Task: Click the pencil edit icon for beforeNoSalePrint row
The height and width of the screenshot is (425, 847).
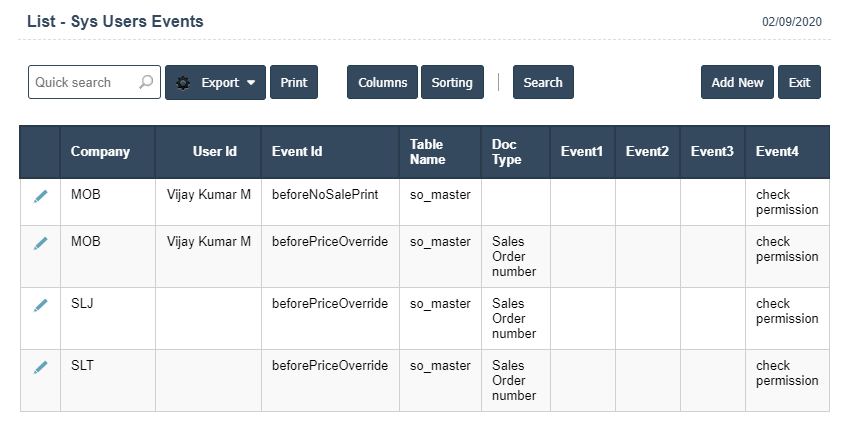Action: (40, 197)
